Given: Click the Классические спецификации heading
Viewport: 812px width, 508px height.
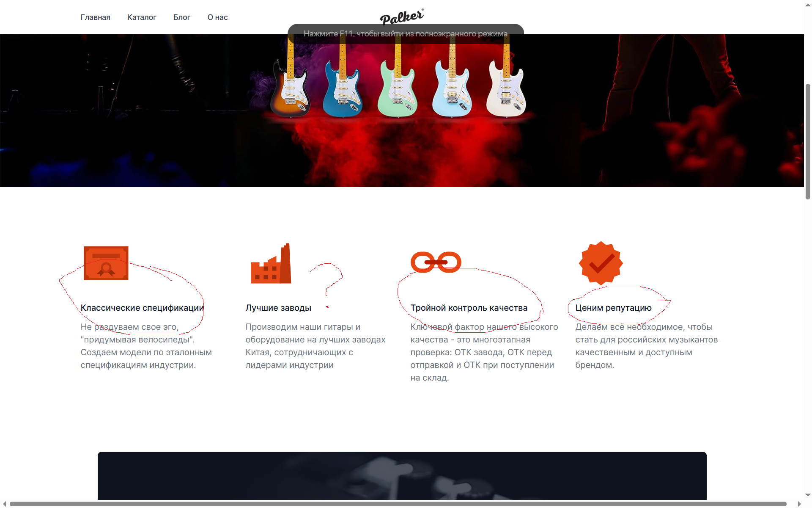Looking at the screenshot, I should 142,308.
